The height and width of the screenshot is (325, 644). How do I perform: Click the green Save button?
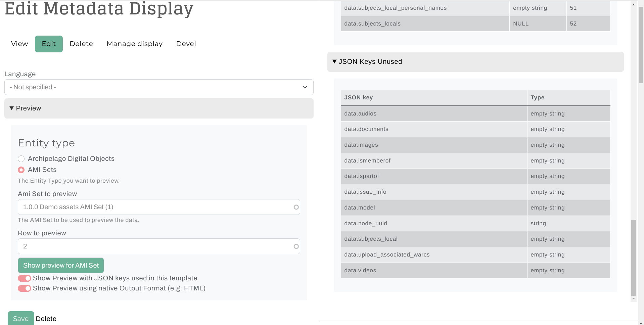21,318
